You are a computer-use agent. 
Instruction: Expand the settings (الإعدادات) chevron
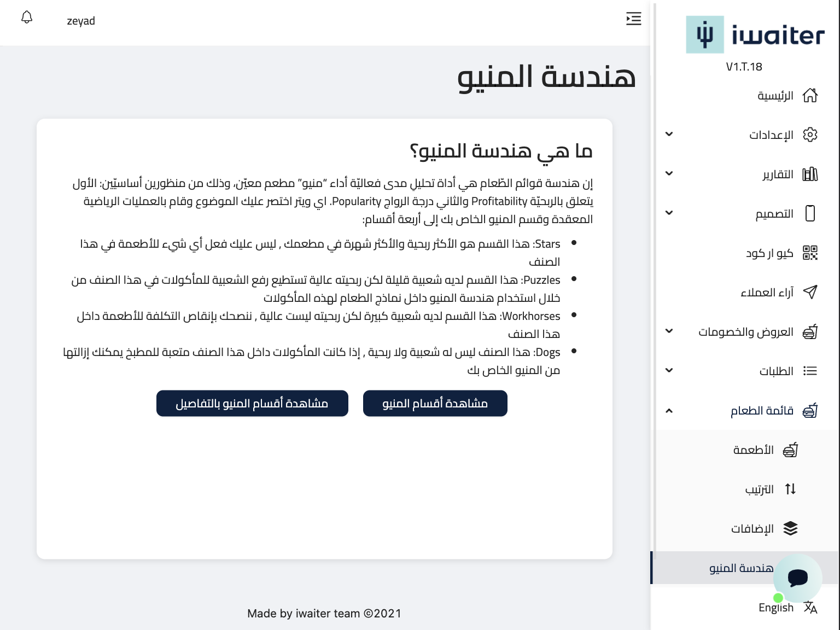tap(669, 135)
